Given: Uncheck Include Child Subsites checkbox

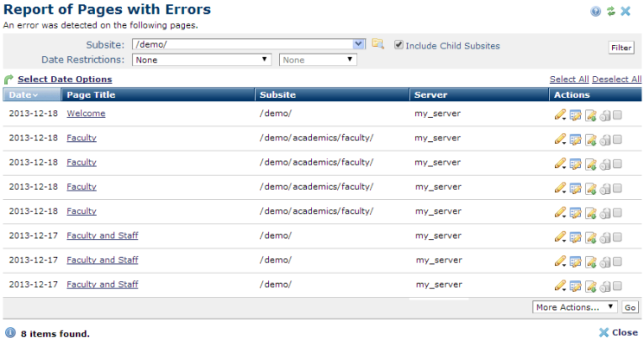Looking at the screenshot, I should click(399, 45).
